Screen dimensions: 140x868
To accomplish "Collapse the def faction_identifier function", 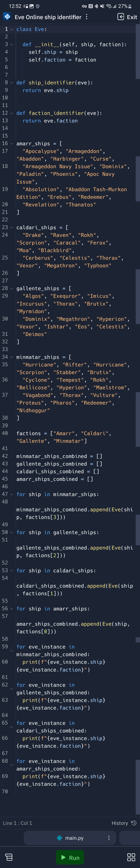I will 12,113.
